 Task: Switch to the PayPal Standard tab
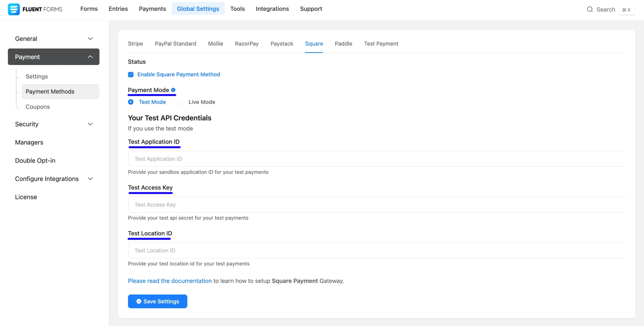click(176, 44)
